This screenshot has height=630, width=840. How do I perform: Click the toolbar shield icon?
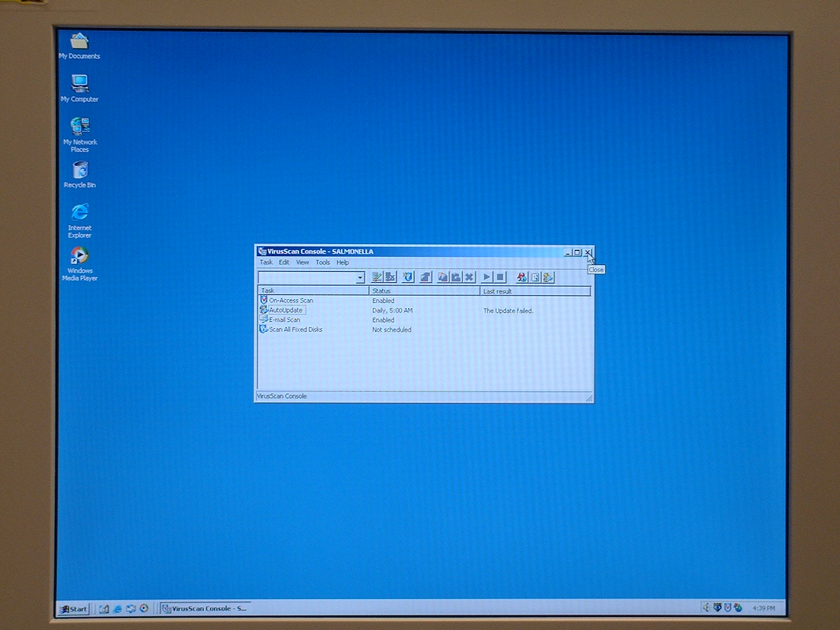pos(408,277)
